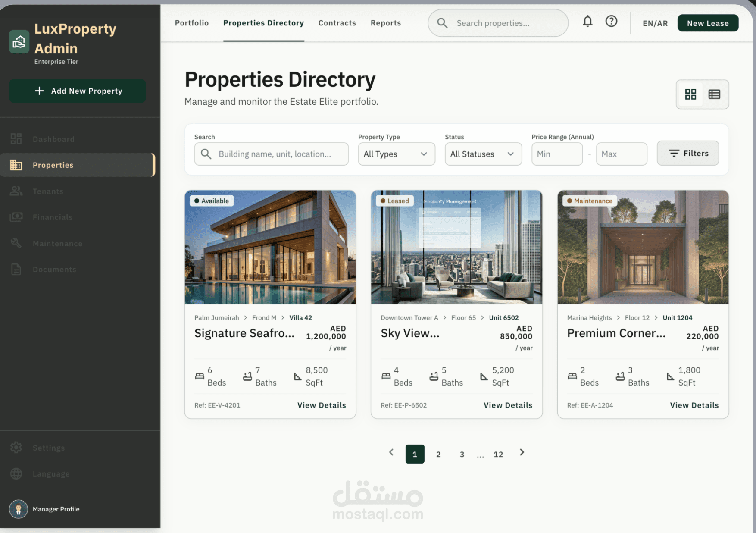The width and height of the screenshot is (756, 533).
Task: Click the Dashboard sidebar icon
Action: point(16,139)
